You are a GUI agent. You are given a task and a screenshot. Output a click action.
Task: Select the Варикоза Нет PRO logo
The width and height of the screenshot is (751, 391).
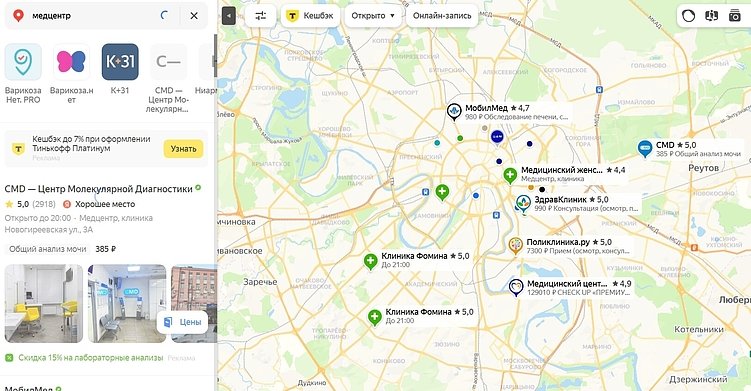(23, 62)
